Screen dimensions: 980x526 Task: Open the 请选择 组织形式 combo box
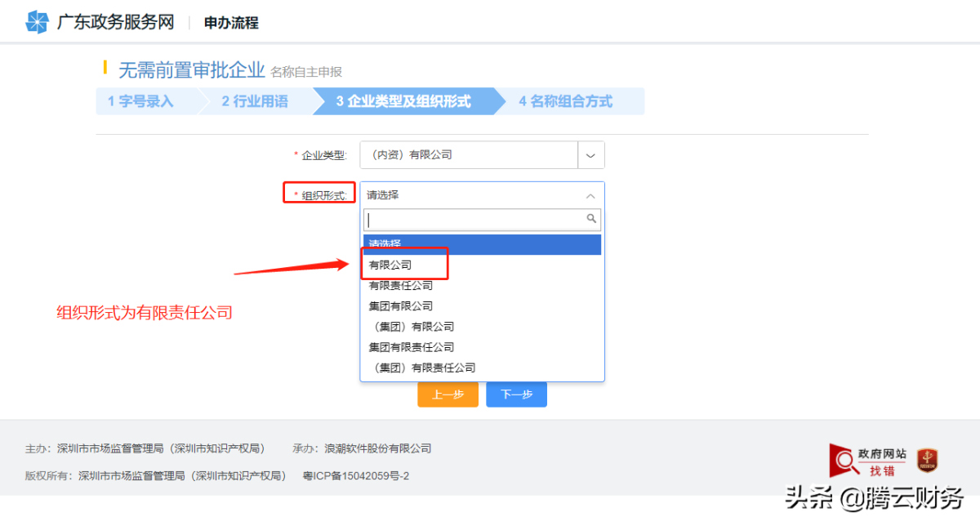(474, 196)
